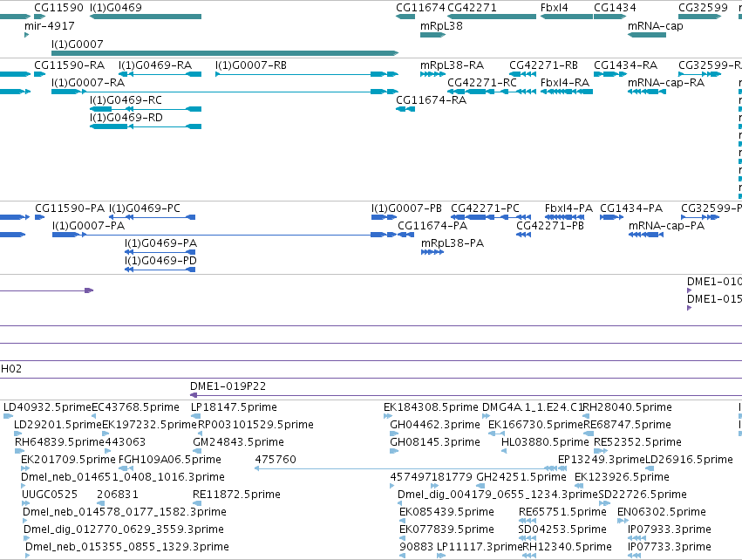Select transcript mRpL38-RA label
Image resolution: width=742 pixels, height=560 pixels.
tap(452, 65)
